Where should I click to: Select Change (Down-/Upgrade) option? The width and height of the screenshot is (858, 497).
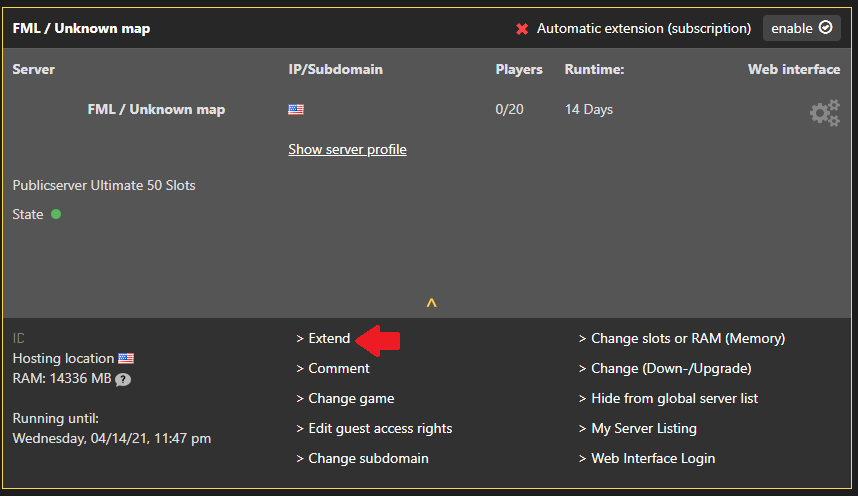point(670,368)
